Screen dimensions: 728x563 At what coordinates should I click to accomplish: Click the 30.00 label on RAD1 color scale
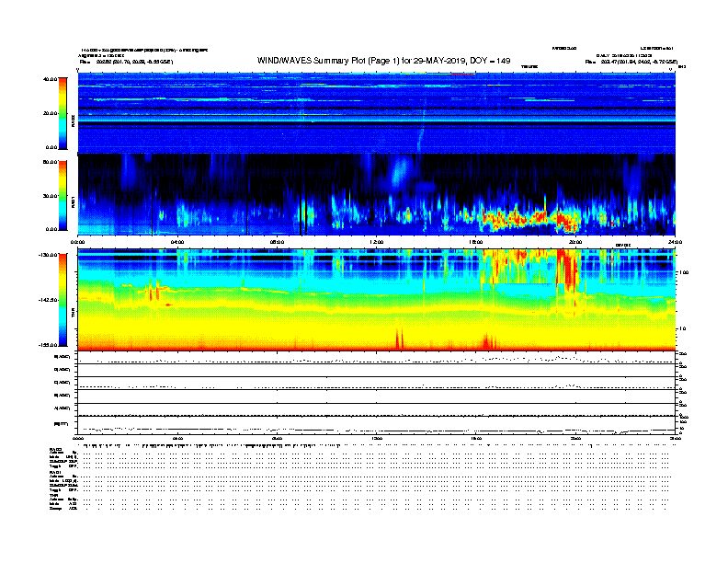coord(50,196)
